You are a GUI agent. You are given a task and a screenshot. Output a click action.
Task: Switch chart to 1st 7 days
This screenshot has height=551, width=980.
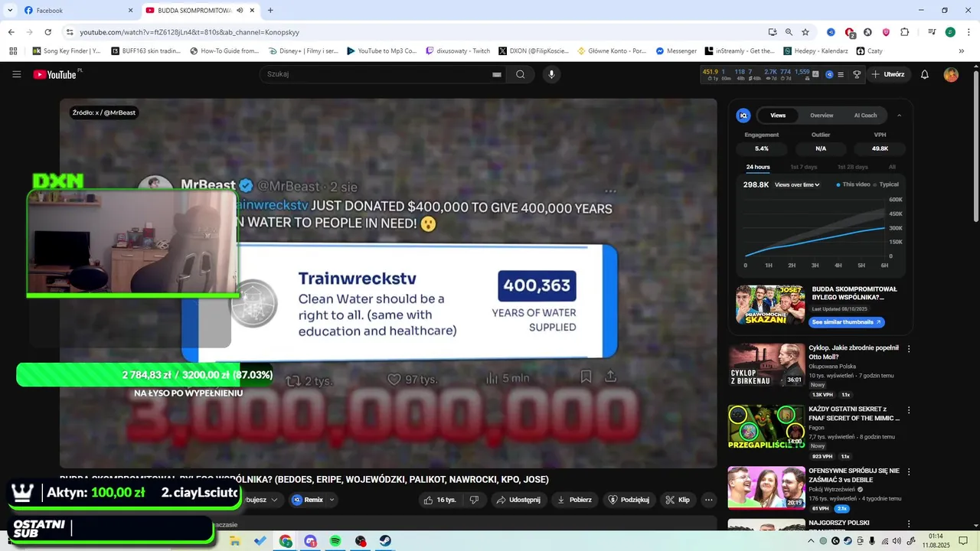(x=804, y=167)
